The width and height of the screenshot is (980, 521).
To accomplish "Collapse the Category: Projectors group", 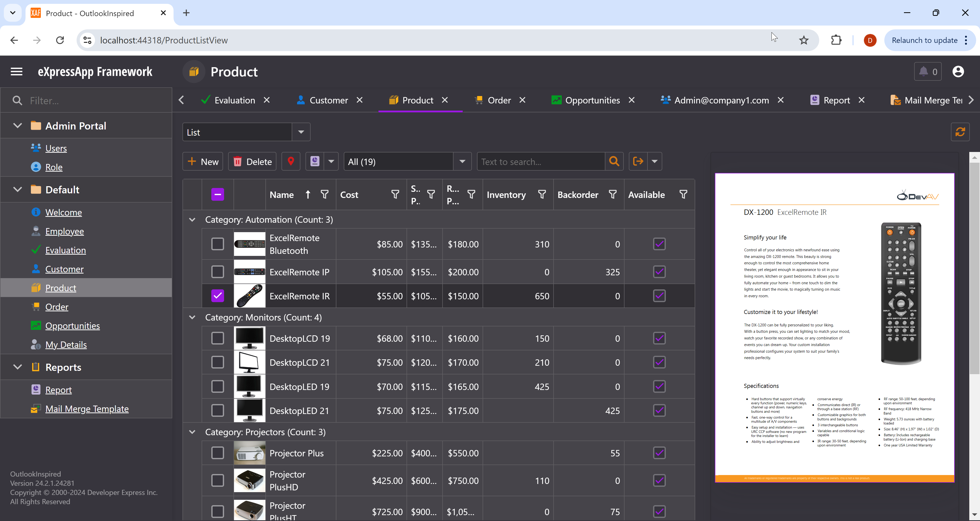I will click(x=192, y=432).
